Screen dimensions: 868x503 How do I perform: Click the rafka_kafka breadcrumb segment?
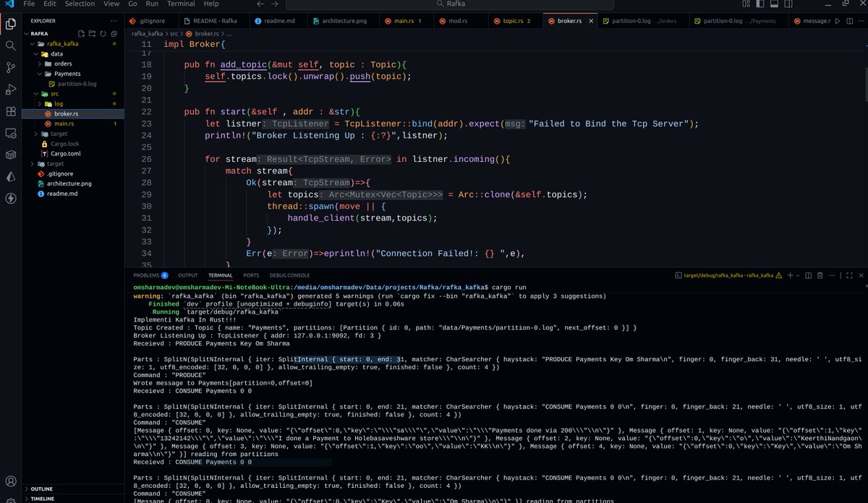click(x=148, y=34)
